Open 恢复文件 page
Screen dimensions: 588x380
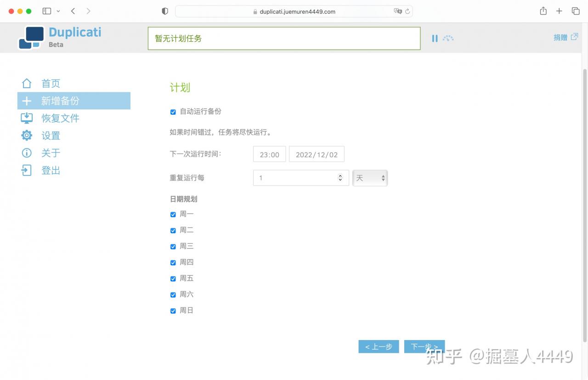tap(61, 118)
